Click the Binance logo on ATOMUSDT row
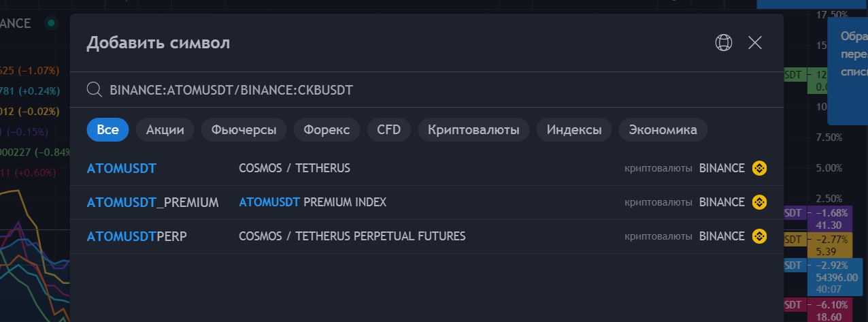Viewport: 868px width, 322px height. point(759,168)
